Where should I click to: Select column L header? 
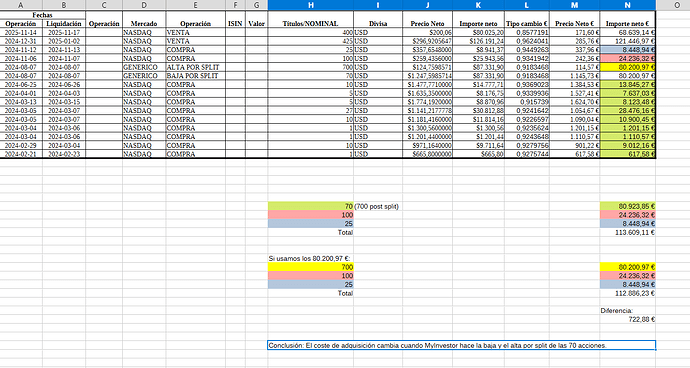coord(527,5)
